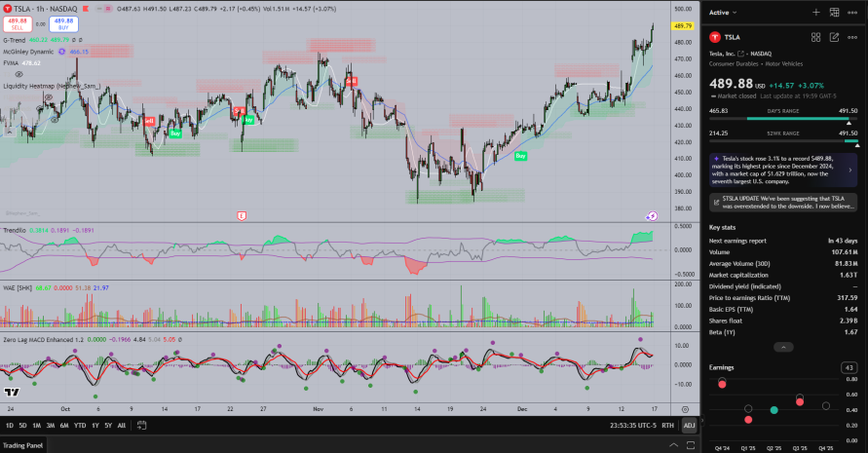The height and width of the screenshot is (453, 868).
Task: Open the go-to-date calendar icon
Action: (141, 426)
